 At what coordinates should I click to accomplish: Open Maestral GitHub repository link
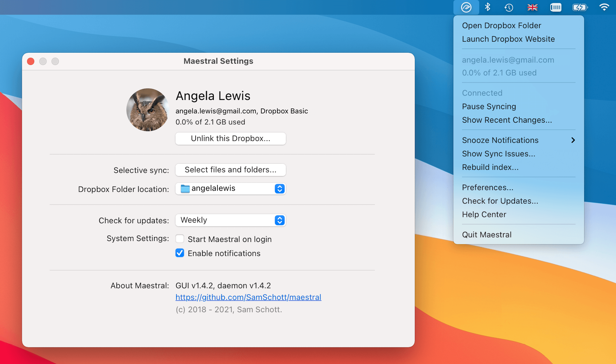click(248, 297)
